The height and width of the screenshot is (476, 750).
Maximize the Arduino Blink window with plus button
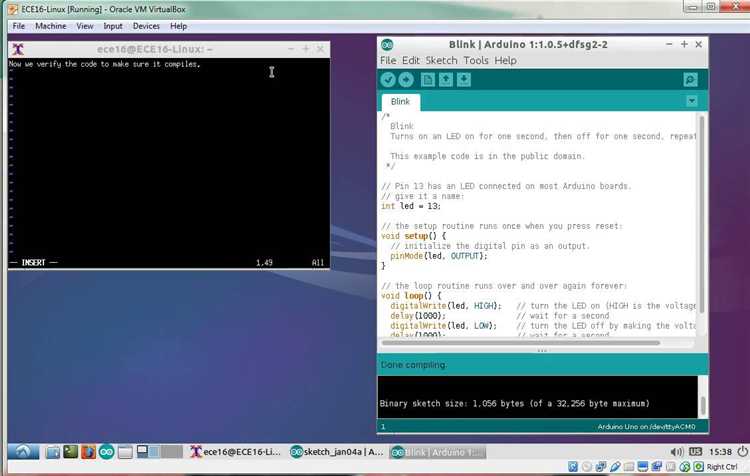click(x=684, y=44)
